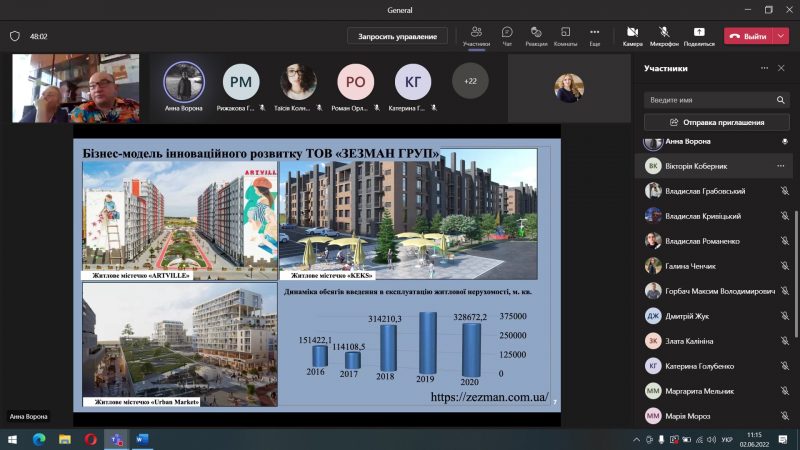Image resolution: width=800 pixels, height=450 pixels.
Task: Click the search magnifier in participants panel
Action: [x=780, y=100]
